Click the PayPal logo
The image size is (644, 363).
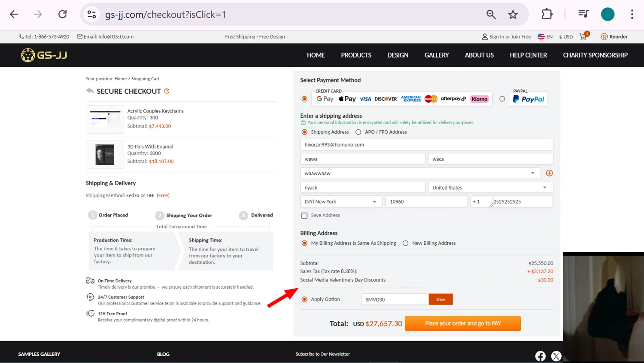pos(529,99)
